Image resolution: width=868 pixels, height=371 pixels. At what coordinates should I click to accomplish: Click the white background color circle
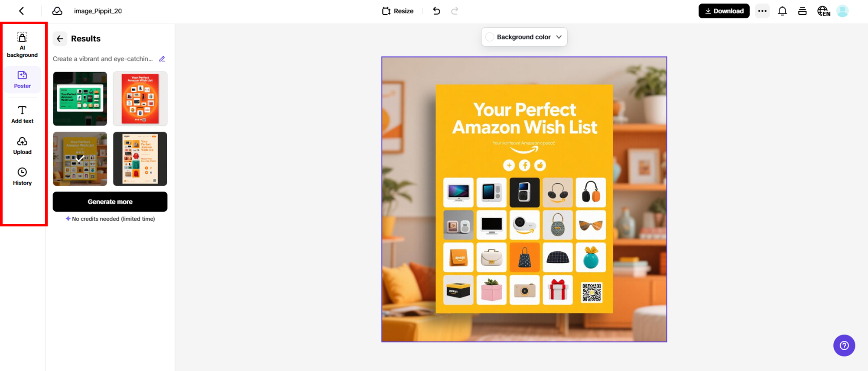tap(490, 37)
